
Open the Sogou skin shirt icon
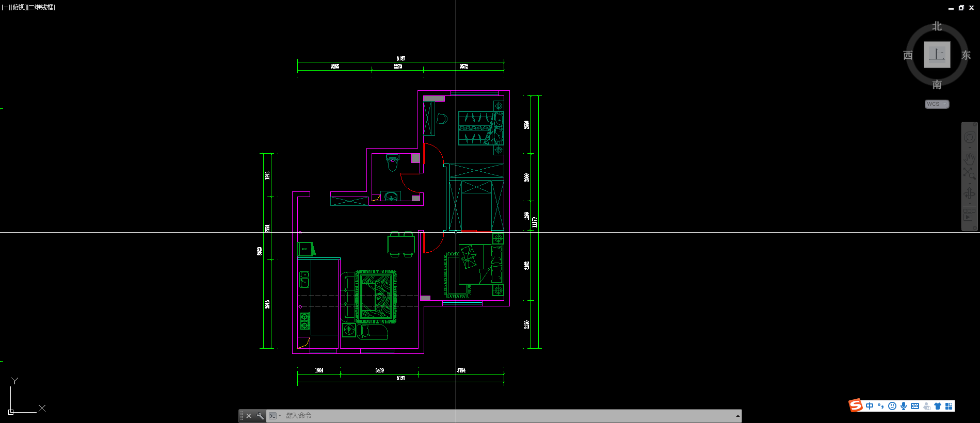(938, 406)
